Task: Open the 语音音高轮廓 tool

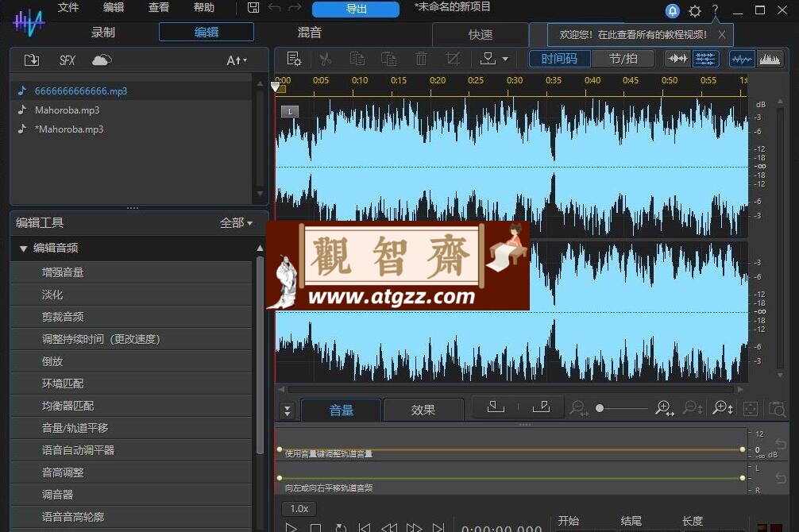Action: tap(132, 517)
